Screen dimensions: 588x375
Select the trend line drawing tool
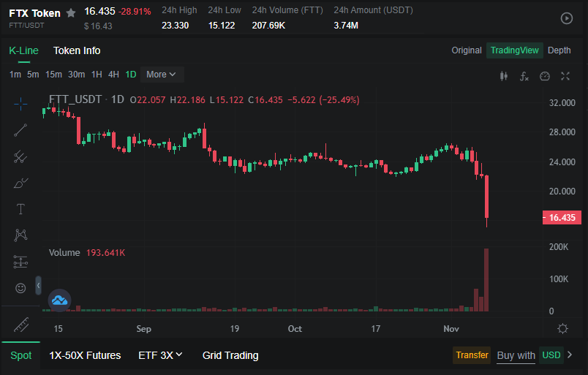20,130
